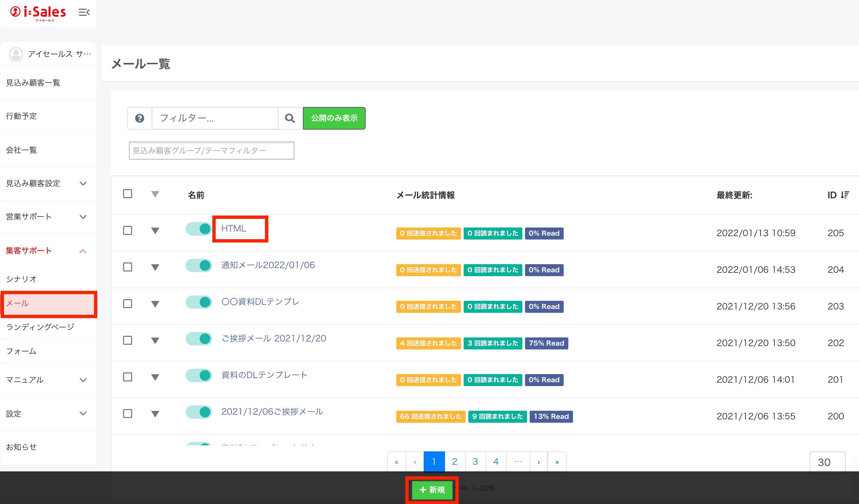Click the user avatar icon in sidebar

click(x=16, y=54)
